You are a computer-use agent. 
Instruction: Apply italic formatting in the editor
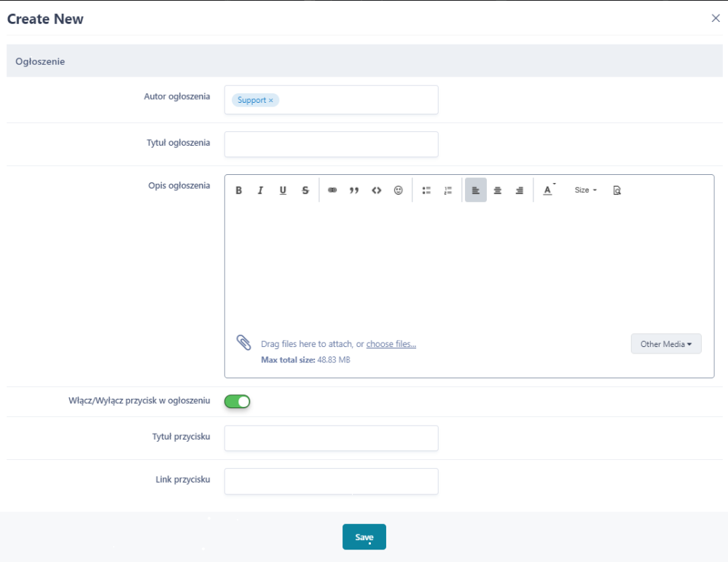tap(260, 190)
